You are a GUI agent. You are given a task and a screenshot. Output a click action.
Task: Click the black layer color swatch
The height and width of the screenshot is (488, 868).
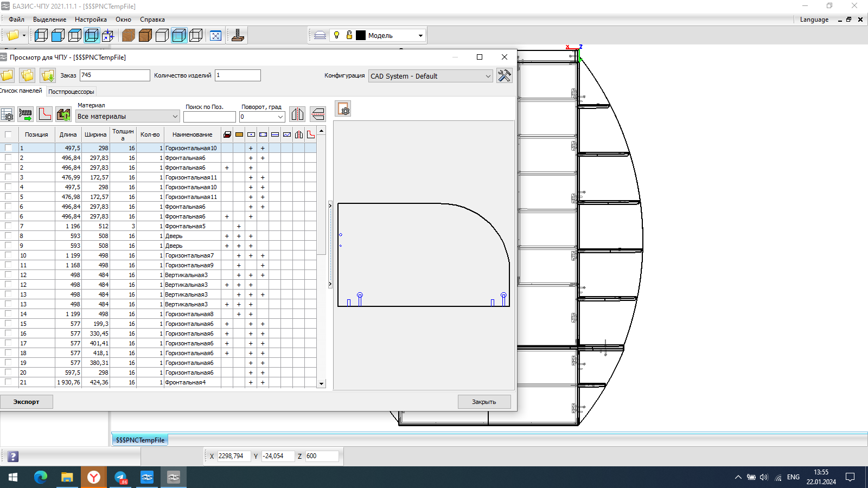click(x=361, y=36)
